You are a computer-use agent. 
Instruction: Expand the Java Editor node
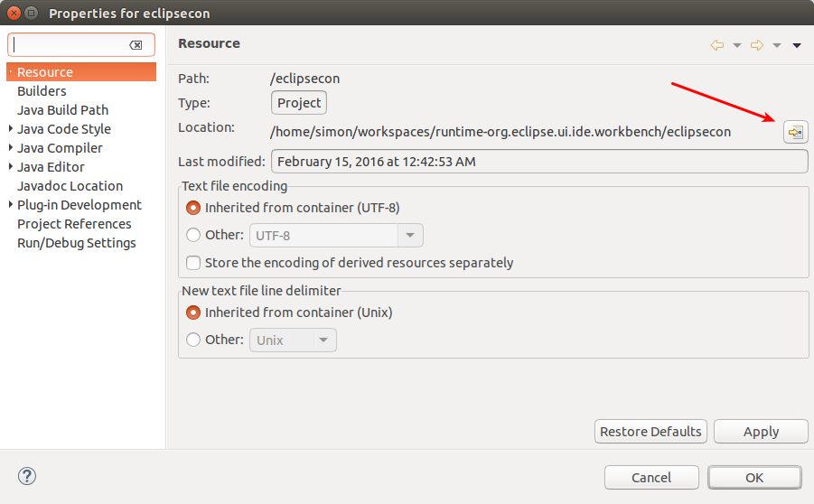(10, 166)
